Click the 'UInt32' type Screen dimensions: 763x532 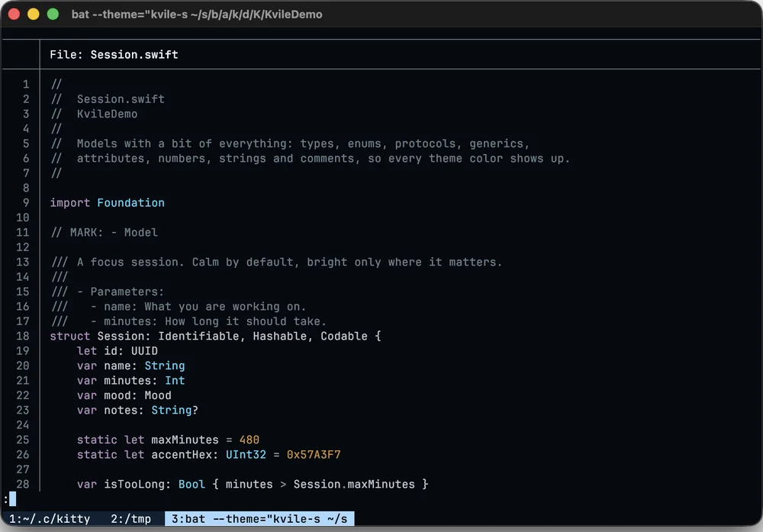click(x=246, y=455)
